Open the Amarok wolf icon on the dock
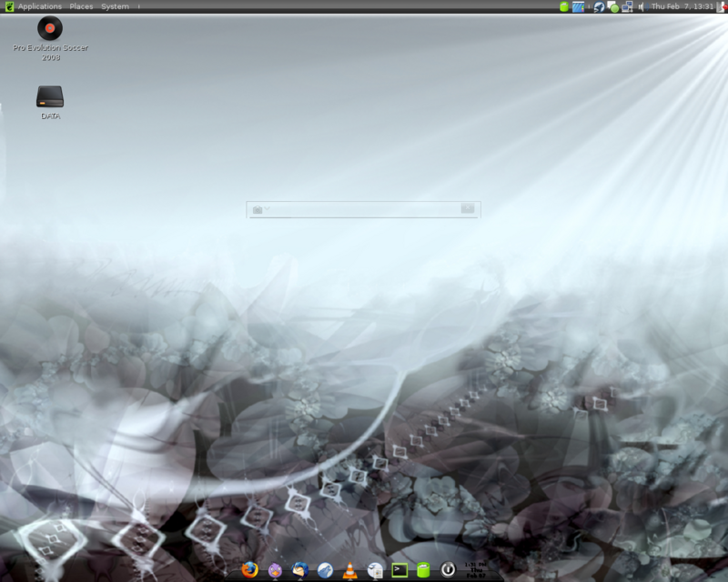 [x=325, y=570]
